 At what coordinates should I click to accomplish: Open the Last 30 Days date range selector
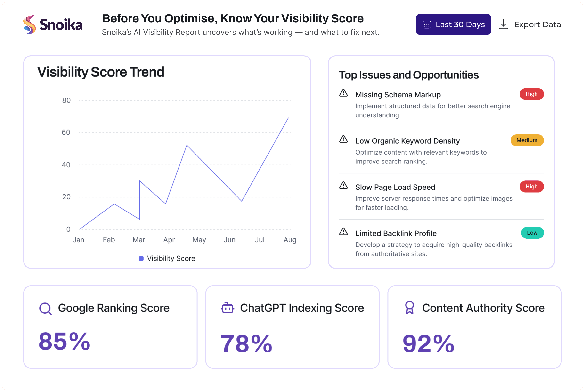click(x=453, y=24)
